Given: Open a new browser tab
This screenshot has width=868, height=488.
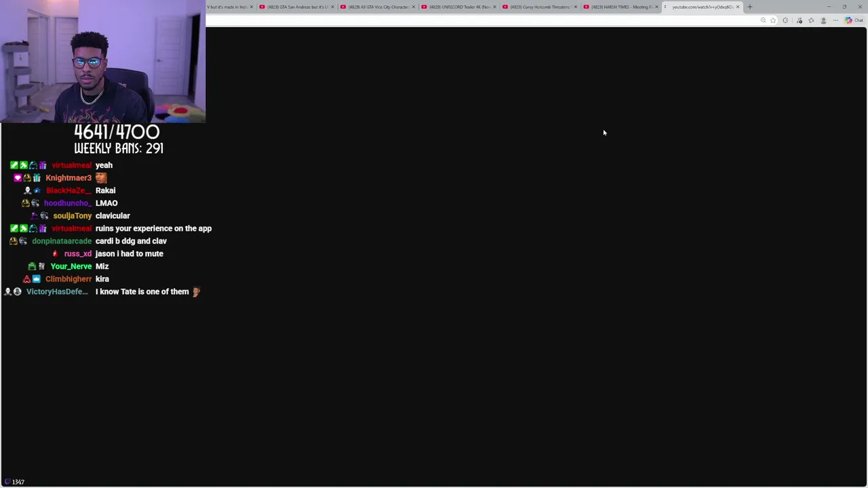Looking at the screenshot, I should [x=749, y=7].
